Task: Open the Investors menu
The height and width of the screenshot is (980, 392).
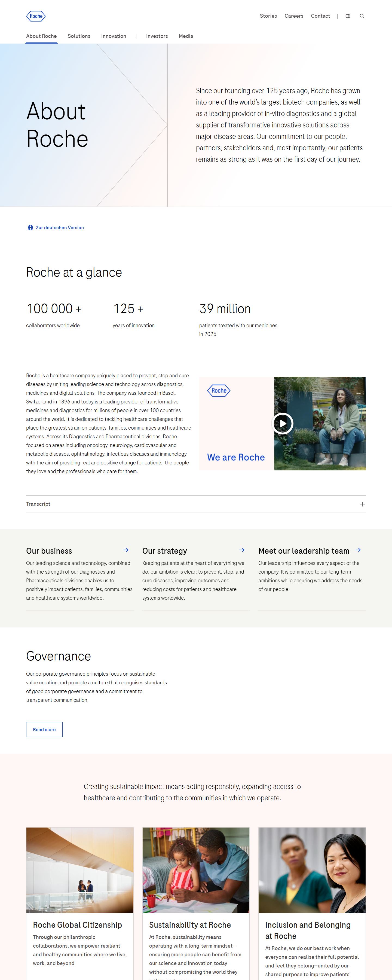Action: pyautogui.click(x=157, y=36)
